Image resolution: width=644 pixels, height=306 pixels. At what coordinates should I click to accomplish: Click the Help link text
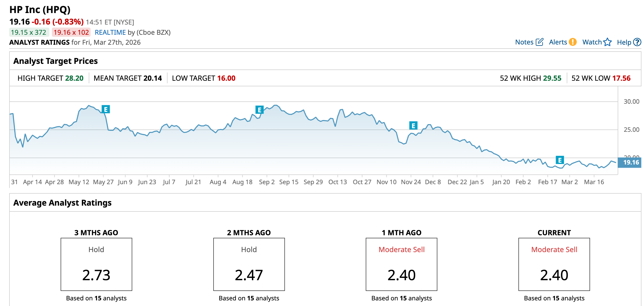[x=624, y=42]
